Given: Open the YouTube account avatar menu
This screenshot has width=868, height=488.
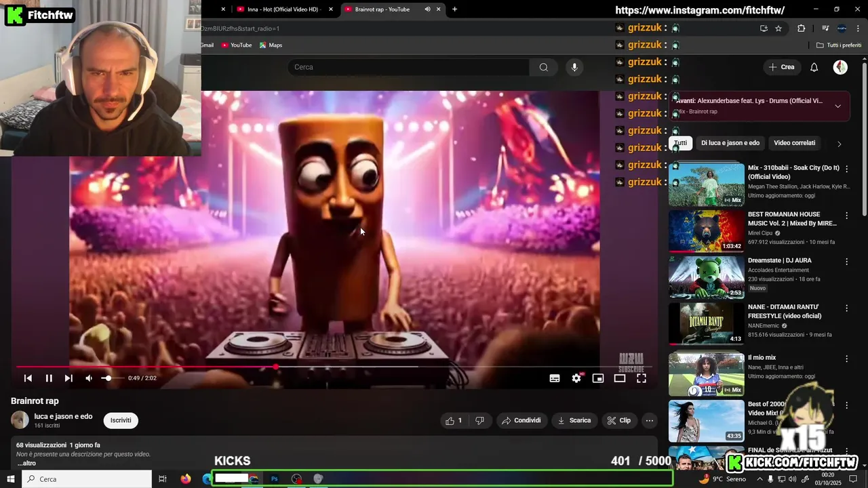Looking at the screenshot, I should point(840,67).
